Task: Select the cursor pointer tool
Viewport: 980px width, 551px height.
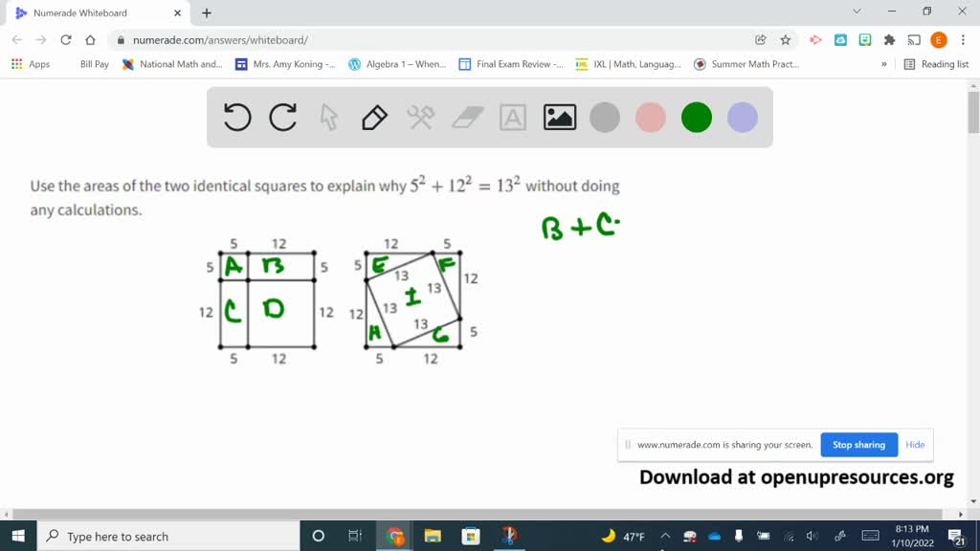Action: 329,117
